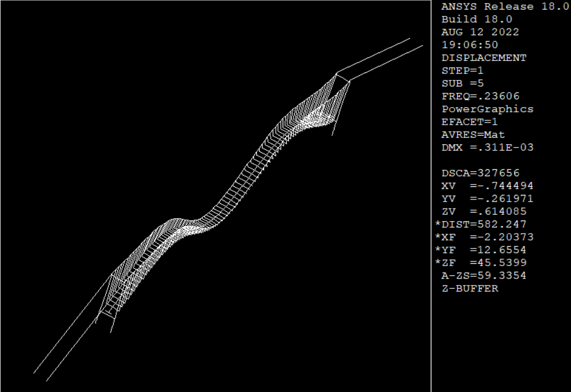Click the 'A-ZS=59.3354' angle value

point(484,276)
